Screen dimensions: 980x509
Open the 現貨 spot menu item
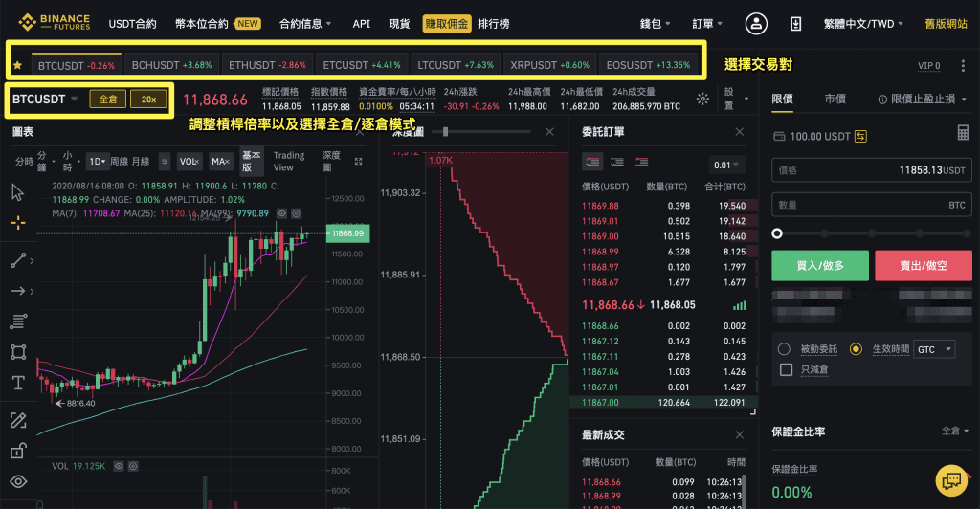click(x=399, y=24)
